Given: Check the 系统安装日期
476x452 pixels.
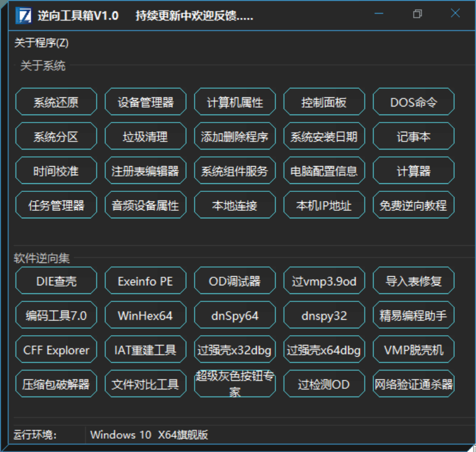Looking at the screenshot, I should pos(324,136).
